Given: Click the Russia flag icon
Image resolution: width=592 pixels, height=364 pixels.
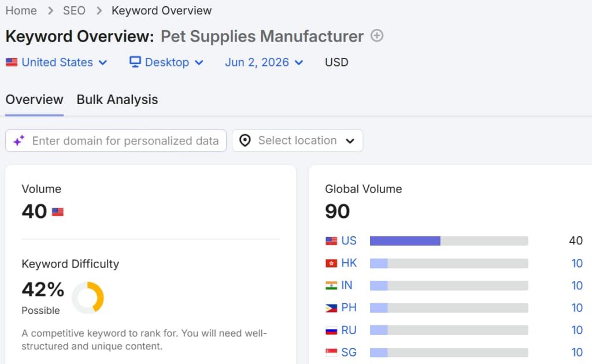Looking at the screenshot, I should pyautogui.click(x=331, y=330).
